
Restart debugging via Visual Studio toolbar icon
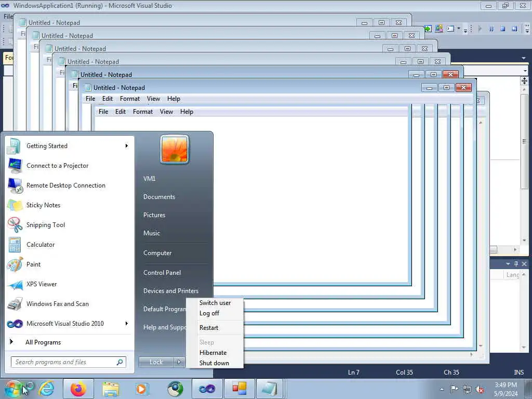click(x=514, y=29)
